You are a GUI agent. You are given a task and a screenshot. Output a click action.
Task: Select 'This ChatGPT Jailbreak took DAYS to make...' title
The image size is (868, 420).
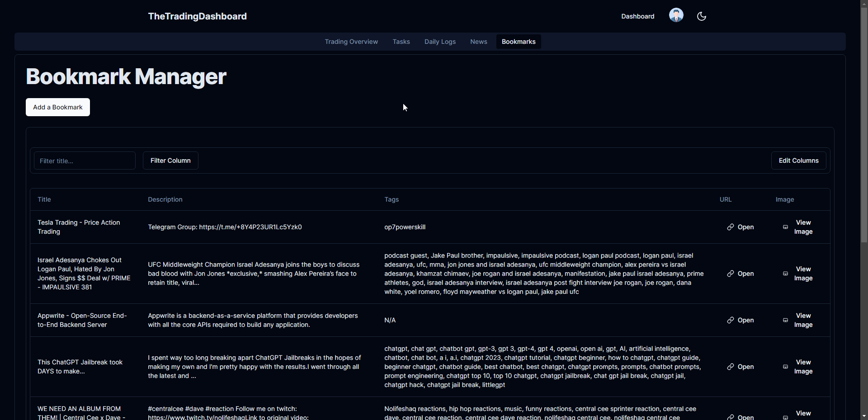(x=80, y=367)
